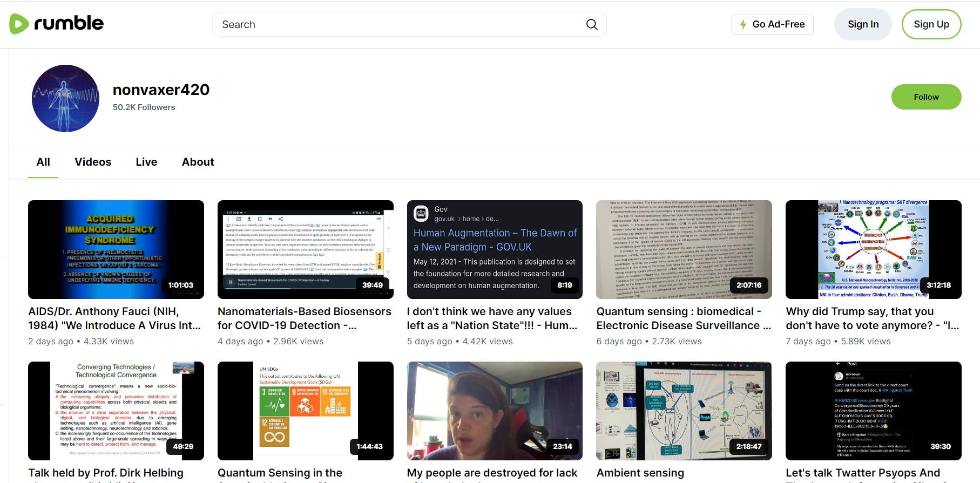The height and width of the screenshot is (483, 980).
Task: Click title 'I don't think we have any values'
Action: (492, 318)
